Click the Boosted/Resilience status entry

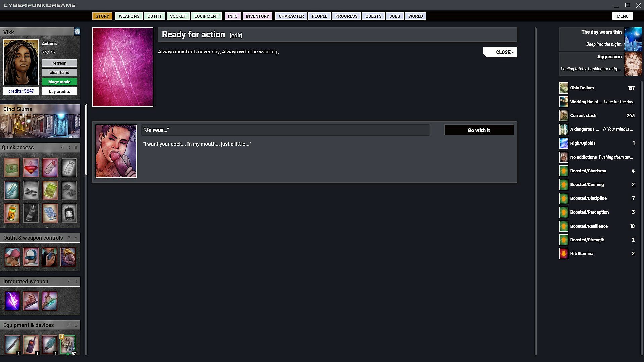pos(589,226)
